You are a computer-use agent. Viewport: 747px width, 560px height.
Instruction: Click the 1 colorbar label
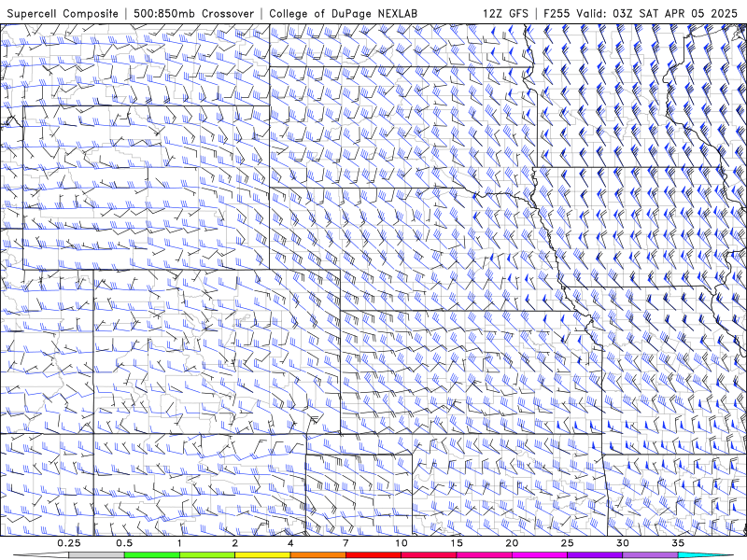(179, 543)
